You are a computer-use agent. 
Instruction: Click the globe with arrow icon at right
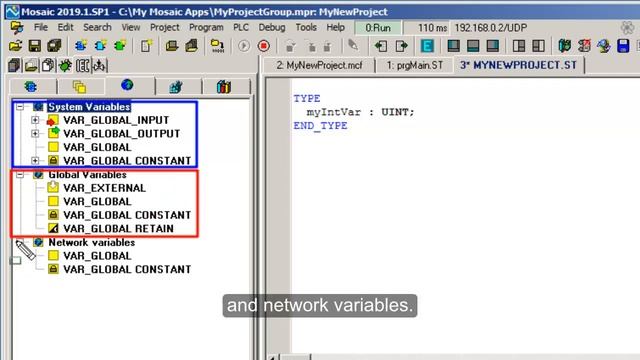click(x=603, y=46)
